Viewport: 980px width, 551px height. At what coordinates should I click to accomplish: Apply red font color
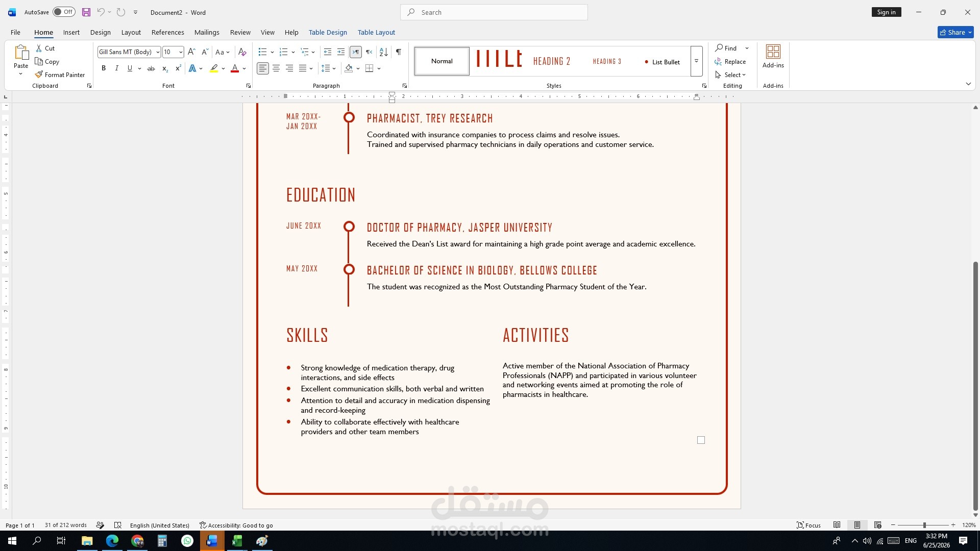(x=235, y=68)
